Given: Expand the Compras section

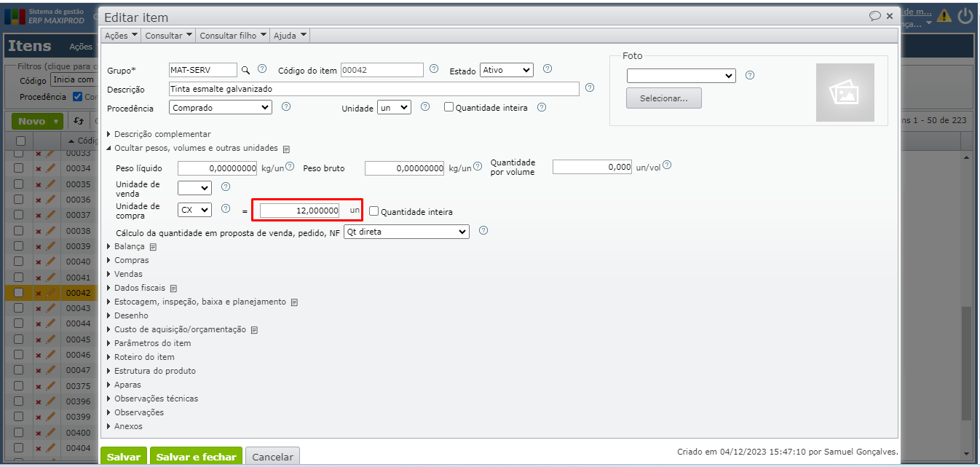Looking at the screenshot, I should (x=127, y=260).
